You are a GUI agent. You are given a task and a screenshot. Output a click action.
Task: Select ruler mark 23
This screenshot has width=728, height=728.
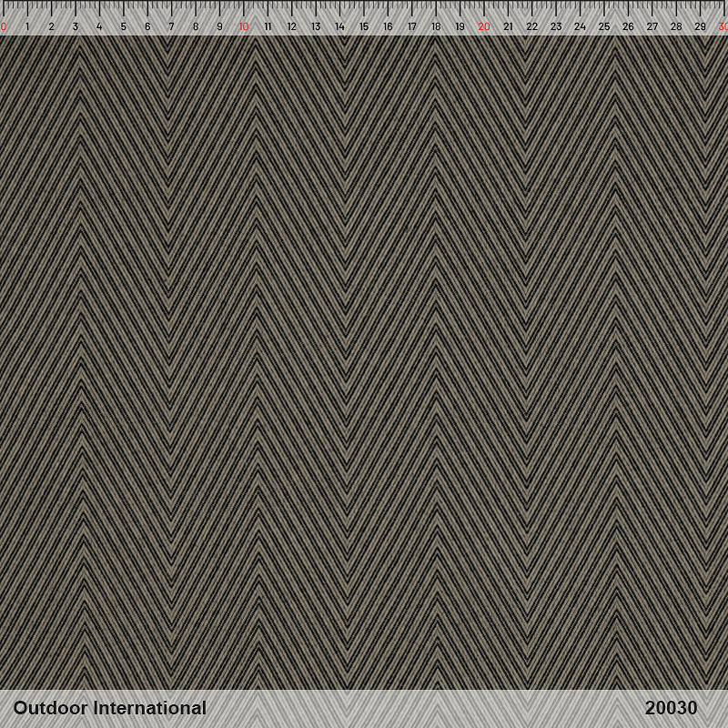click(555, 27)
